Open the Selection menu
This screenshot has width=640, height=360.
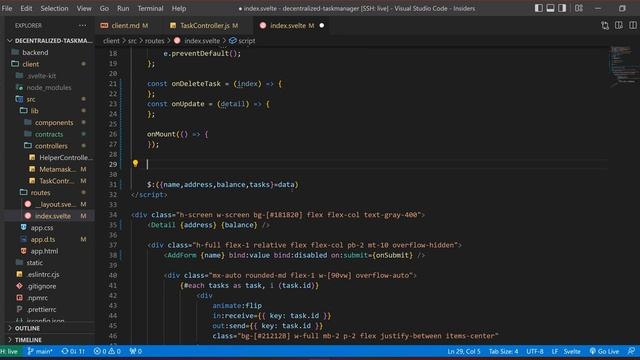tap(54, 8)
